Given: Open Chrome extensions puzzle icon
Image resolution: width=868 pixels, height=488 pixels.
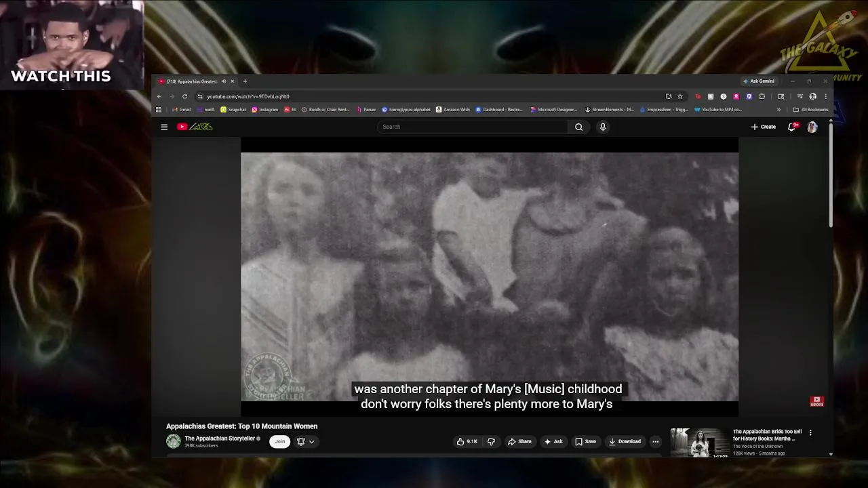Looking at the screenshot, I should [x=762, y=96].
